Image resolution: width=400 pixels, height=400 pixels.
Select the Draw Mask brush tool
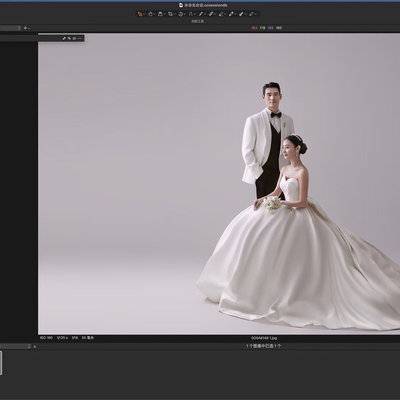point(211,14)
